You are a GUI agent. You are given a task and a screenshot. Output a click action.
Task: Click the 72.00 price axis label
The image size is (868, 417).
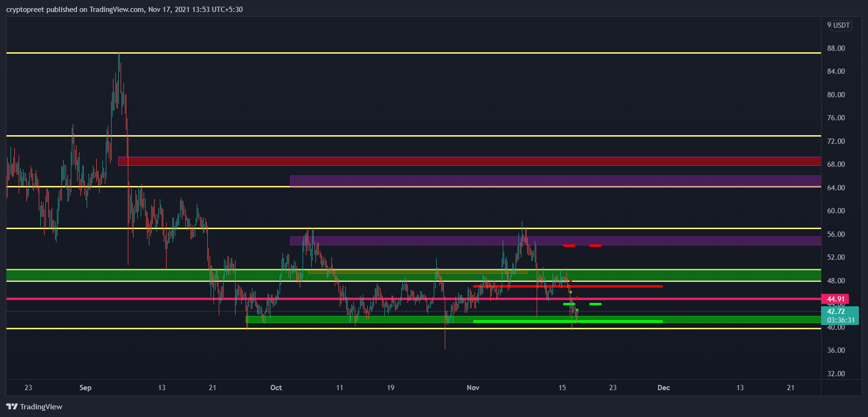836,141
